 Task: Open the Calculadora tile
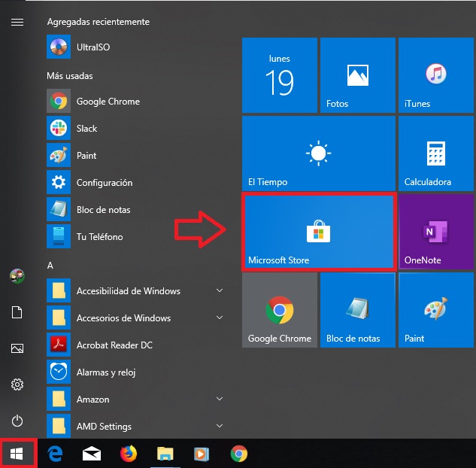(x=435, y=153)
